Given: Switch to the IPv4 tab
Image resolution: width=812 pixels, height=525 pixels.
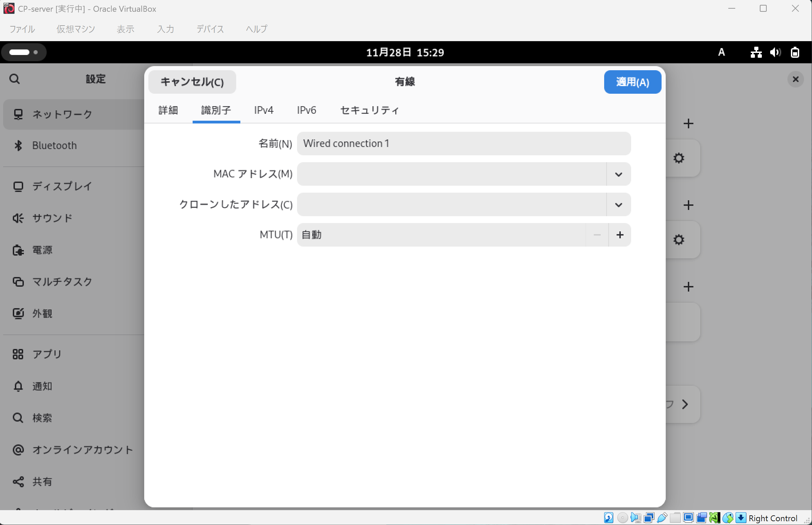Looking at the screenshot, I should click(264, 110).
